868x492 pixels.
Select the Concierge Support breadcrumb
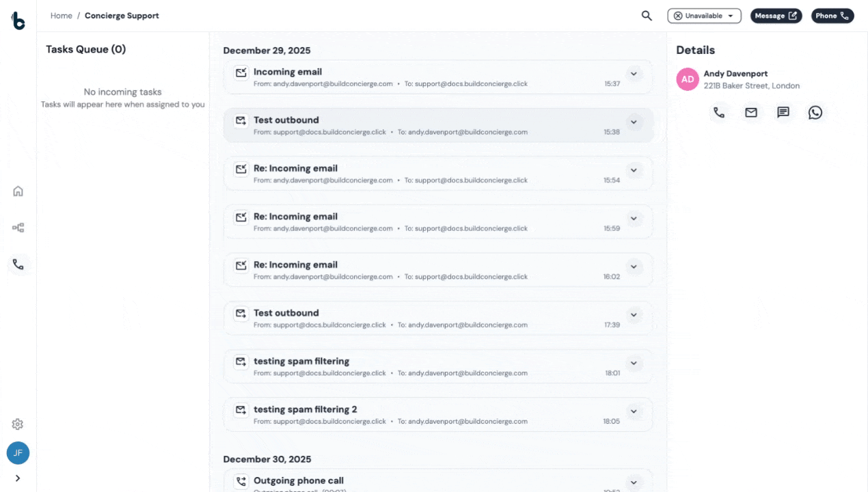coord(122,15)
